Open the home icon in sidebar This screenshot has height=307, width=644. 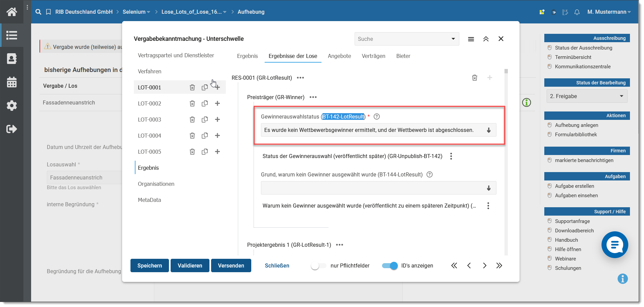click(12, 12)
